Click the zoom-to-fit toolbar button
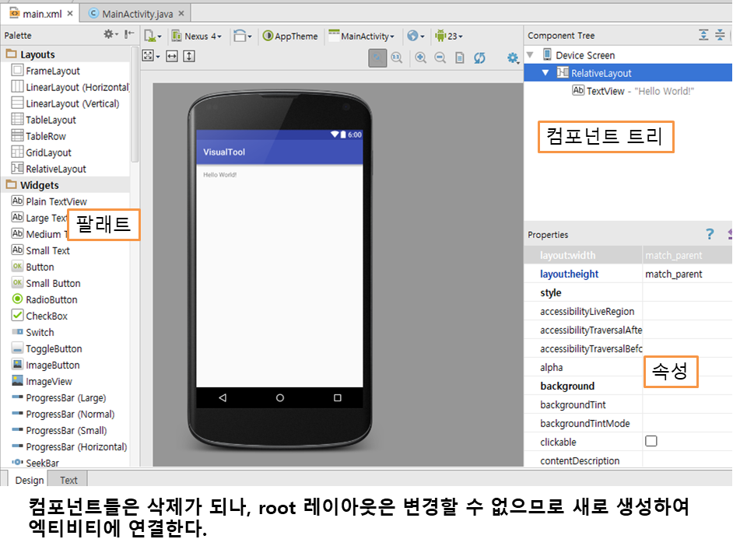 tap(377, 58)
